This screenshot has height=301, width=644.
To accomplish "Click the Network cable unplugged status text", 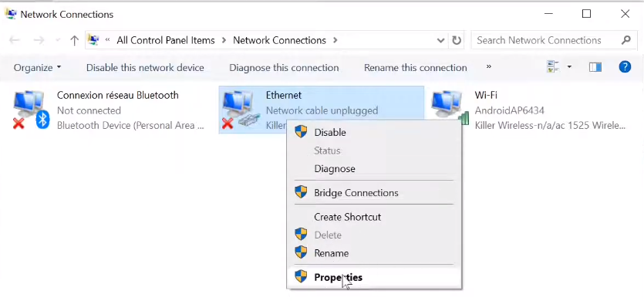I will point(322,110).
